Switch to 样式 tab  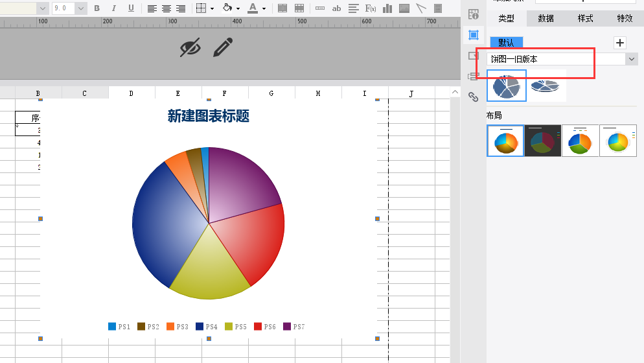click(585, 18)
